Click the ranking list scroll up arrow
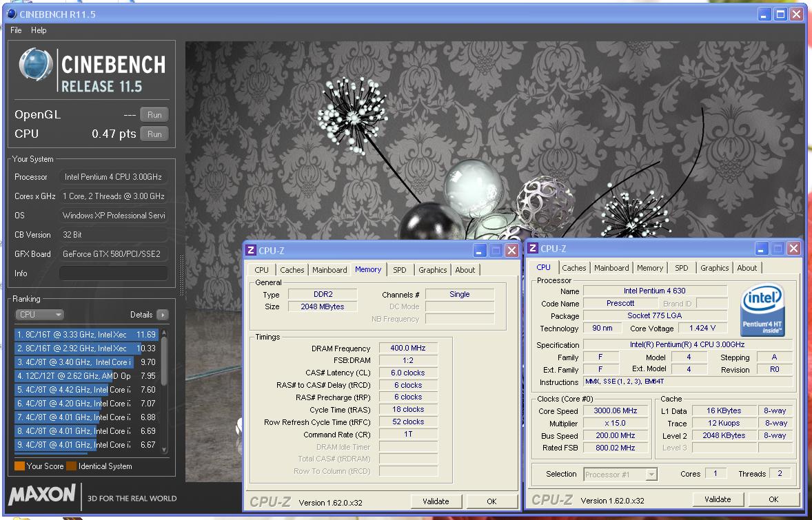 [164, 333]
